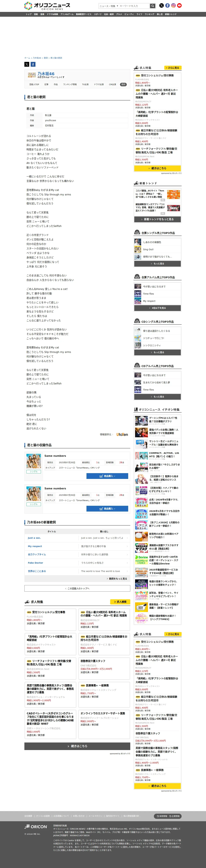Click 受付コンシェルジュ/受付事務 job in top sidebar
Image resolution: width=206 pixels, height=868 pixels.
(x=157, y=76)
